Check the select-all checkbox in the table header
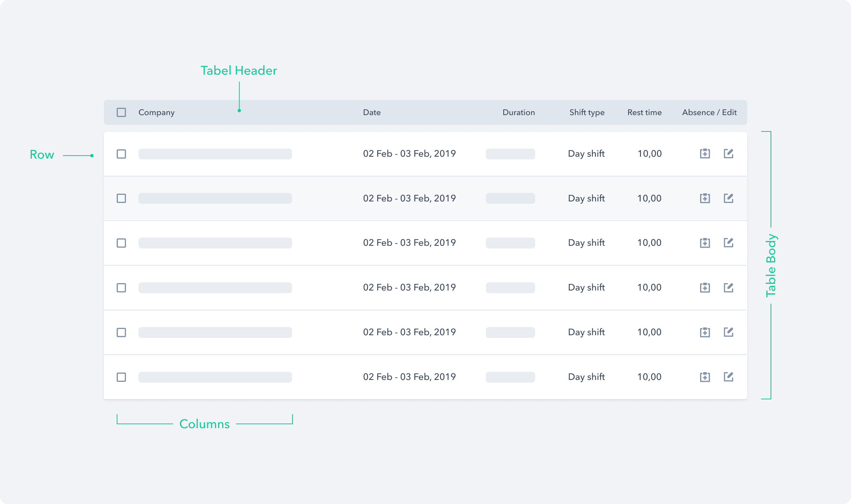The image size is (851, 504). 121,112
